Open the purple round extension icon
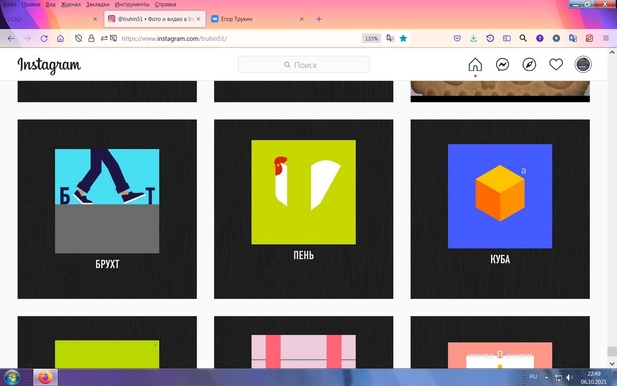This screenshot has height=386, width=617. pyautogui.click(x=540, y=38)
